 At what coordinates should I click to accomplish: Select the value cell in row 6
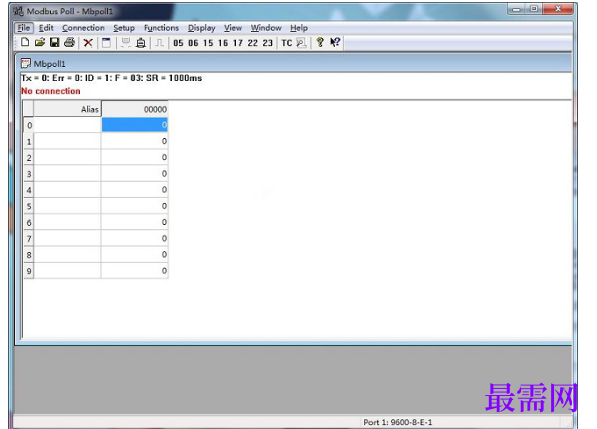[135, 222]
